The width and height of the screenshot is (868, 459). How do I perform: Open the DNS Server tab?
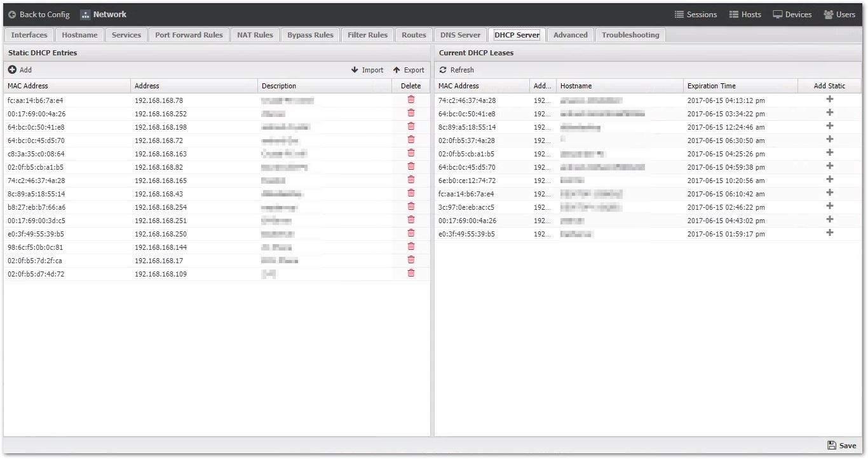coord(460,35)
